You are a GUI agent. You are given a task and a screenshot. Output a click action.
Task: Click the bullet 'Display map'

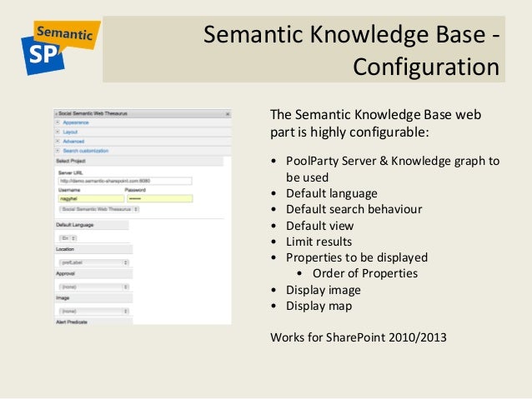(x=319, y=306)
